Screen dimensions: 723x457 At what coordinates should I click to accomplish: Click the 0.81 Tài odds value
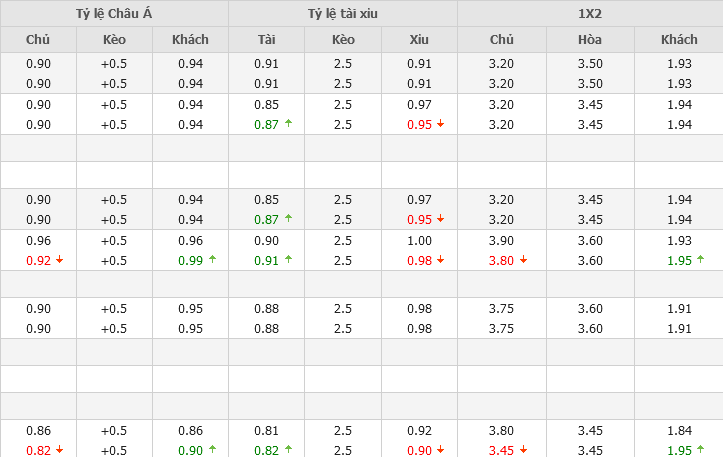(x=266, y=430)
